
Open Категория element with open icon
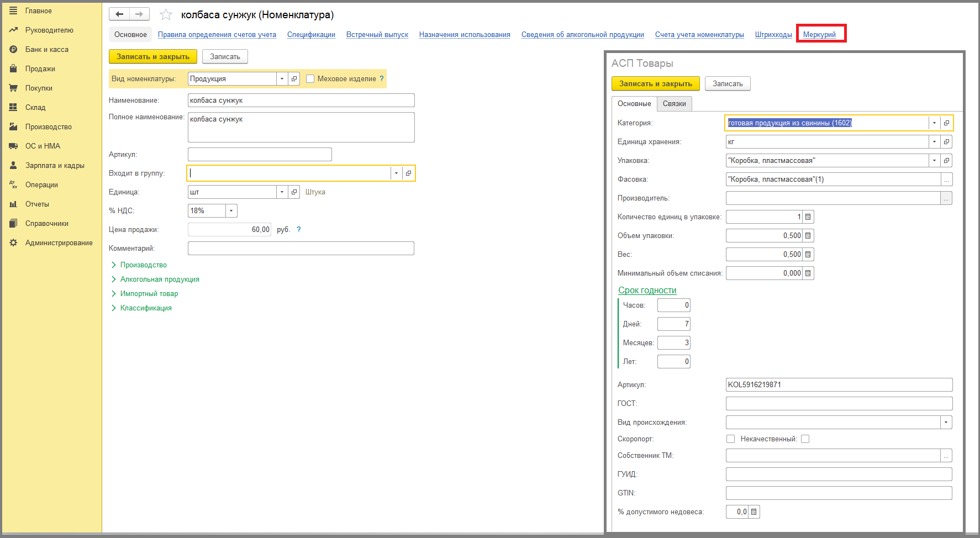tap(946, 123)
